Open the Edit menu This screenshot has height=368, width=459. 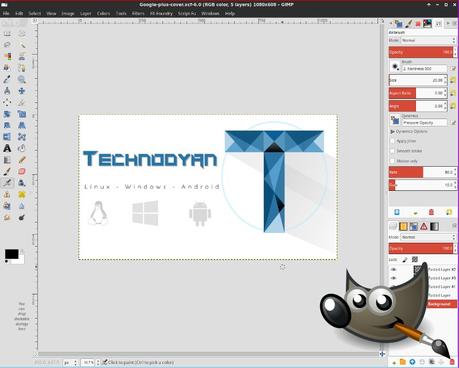[x=19, y=14]
